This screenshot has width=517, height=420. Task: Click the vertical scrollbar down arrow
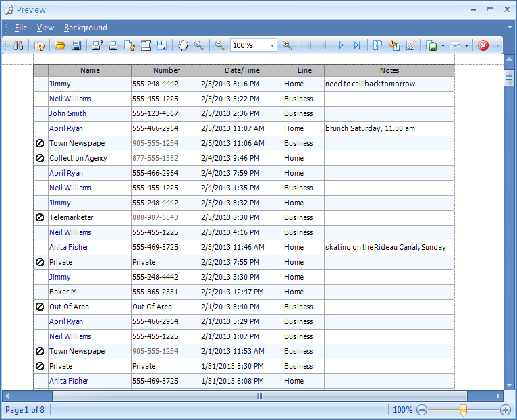510,384
